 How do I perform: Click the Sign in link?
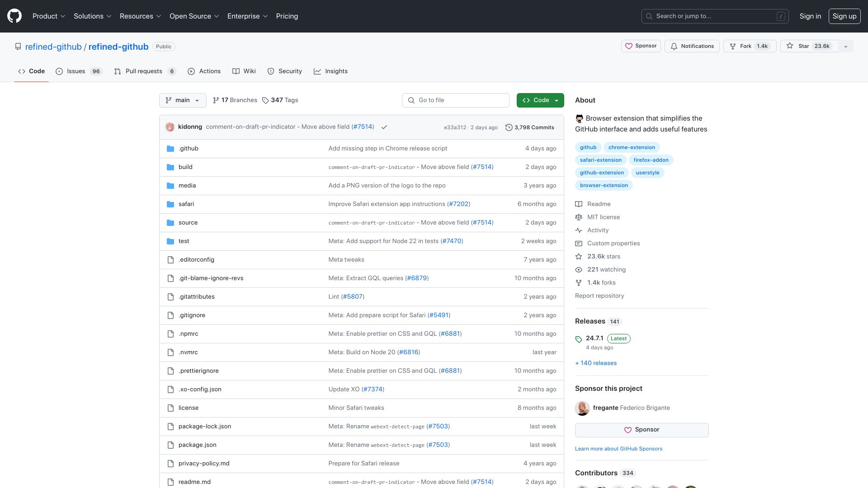coord(810,16)
